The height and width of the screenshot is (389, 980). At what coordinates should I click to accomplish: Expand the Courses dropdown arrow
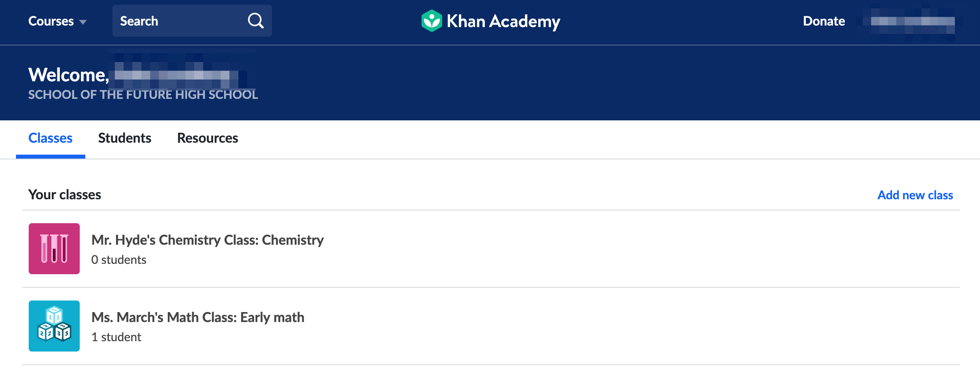click(x=83, y=22)
